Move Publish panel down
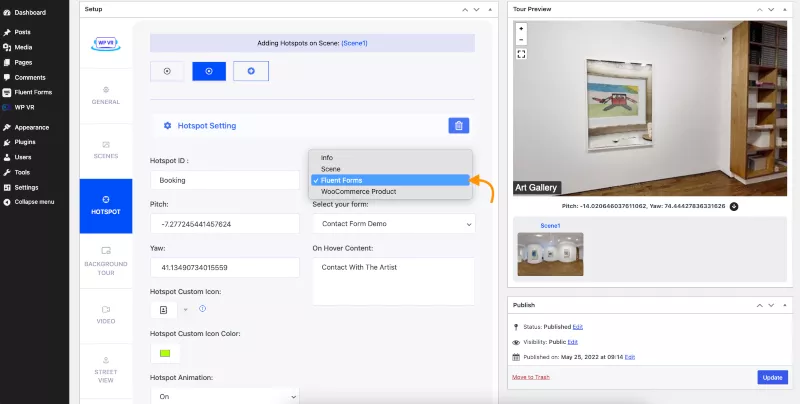Viewport: 800px width, 404px height. click(x=771, y=305)
